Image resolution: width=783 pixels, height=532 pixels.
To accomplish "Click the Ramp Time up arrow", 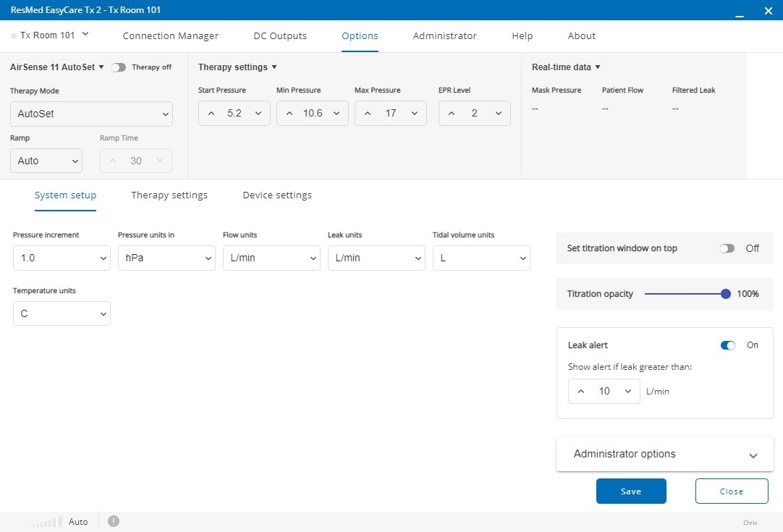I will (x=113, y=161).
